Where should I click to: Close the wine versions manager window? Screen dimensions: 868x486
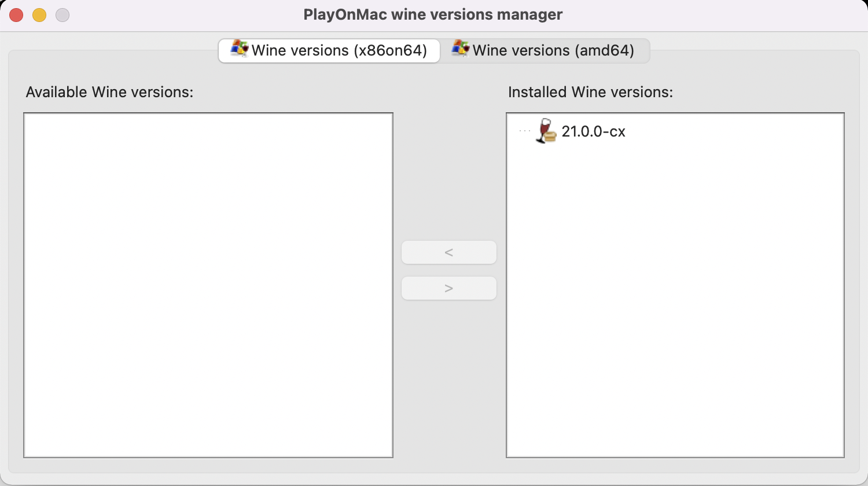pyautogui.click(x=16, y=15)
